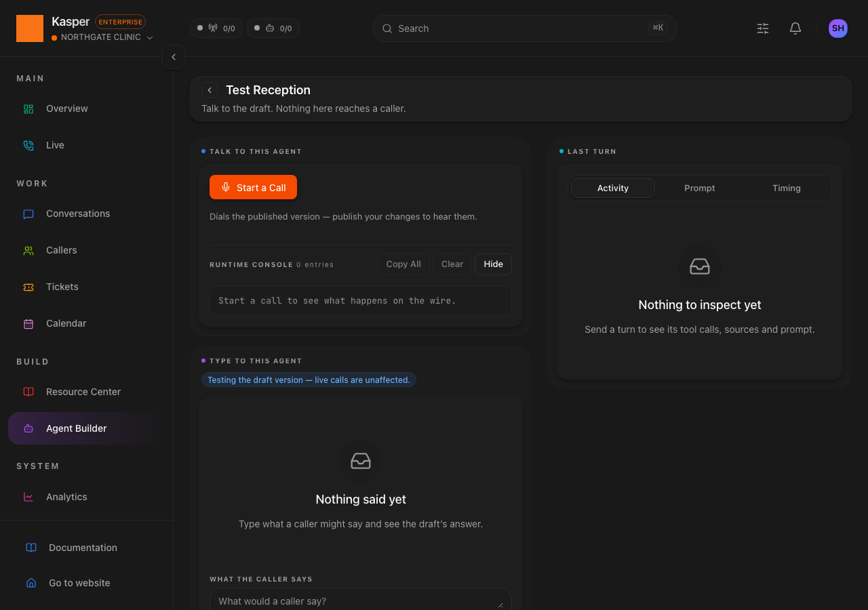Click the '0 entries' console count
The width and height of the screenshot is (868, 610).
(x=315, y=264)
